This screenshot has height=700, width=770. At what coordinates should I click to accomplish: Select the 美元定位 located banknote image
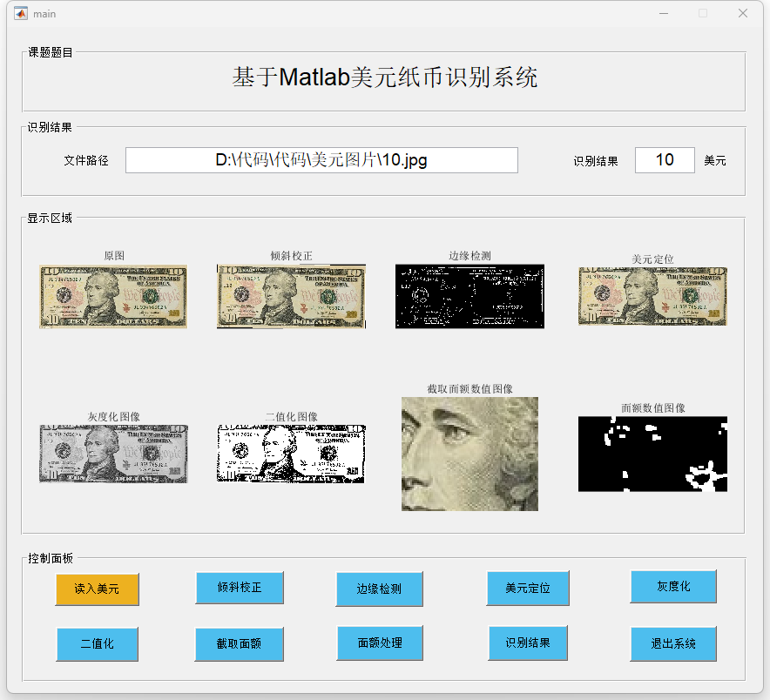coord(652,297)
